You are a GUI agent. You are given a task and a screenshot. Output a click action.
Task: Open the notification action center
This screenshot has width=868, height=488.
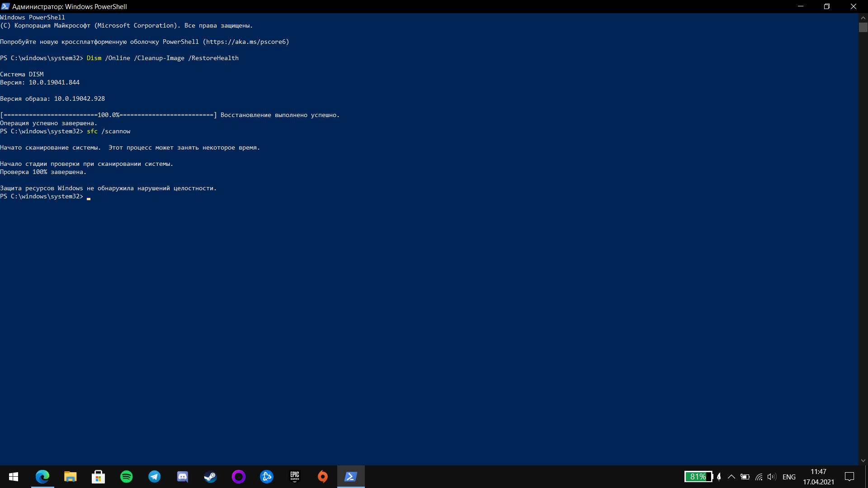click(849, 477)
